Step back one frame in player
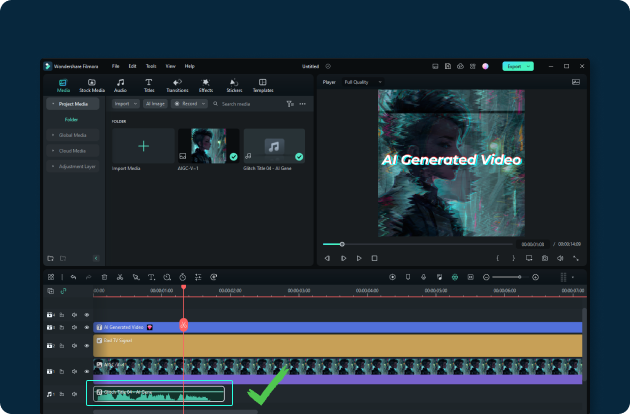Screen dimensions: 630x414 [327, 258]
